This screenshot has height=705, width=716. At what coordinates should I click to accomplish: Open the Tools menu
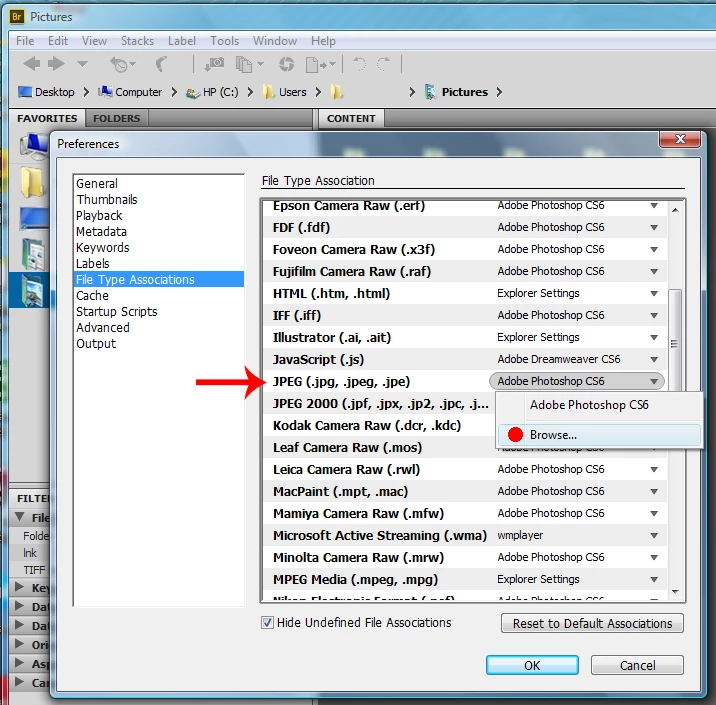click(x=224, y=41)
